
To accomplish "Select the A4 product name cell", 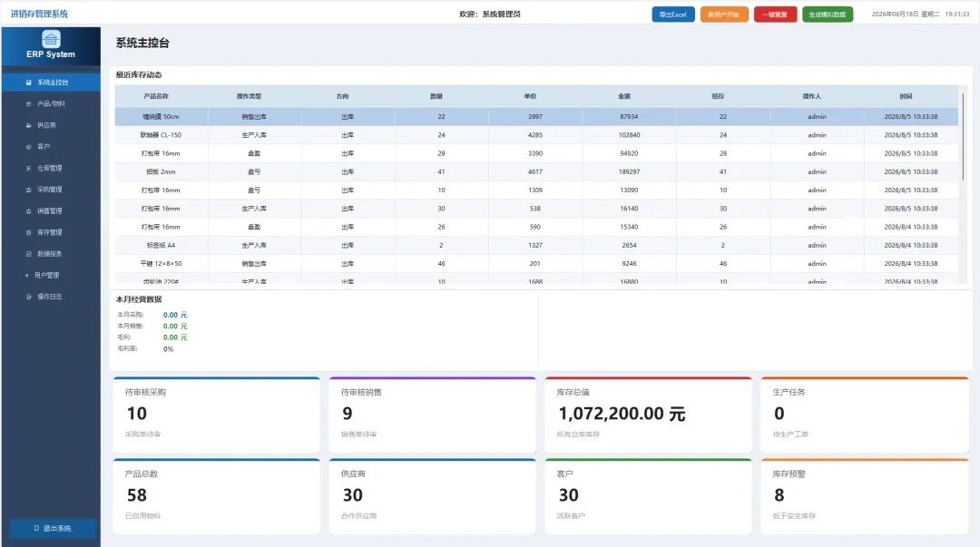I will click(x=162, y=245).
